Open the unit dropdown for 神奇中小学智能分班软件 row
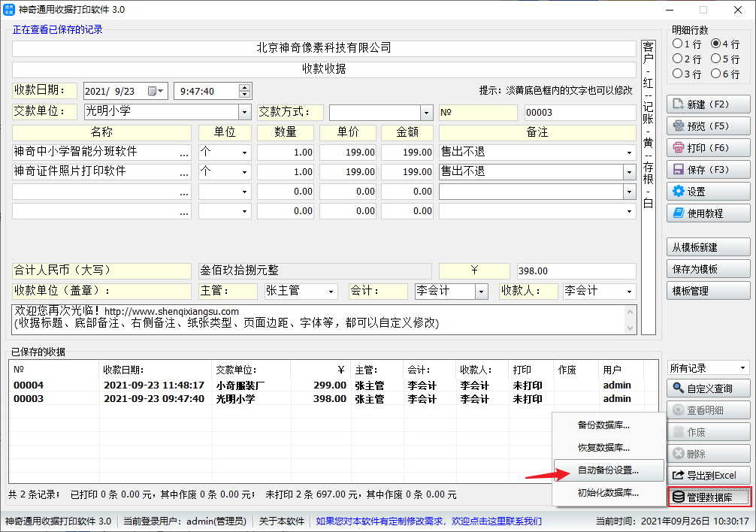 (x=244, y=153)
